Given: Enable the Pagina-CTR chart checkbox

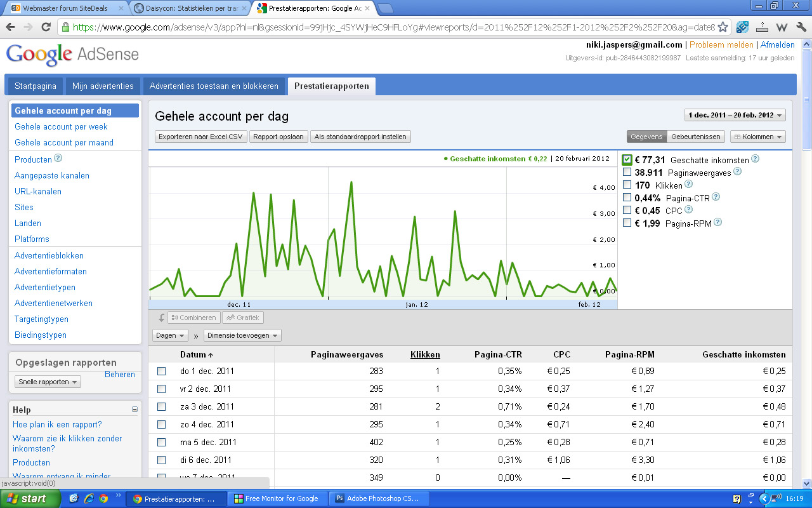Looking at the screenshot, I should click(x=627, y=197).
